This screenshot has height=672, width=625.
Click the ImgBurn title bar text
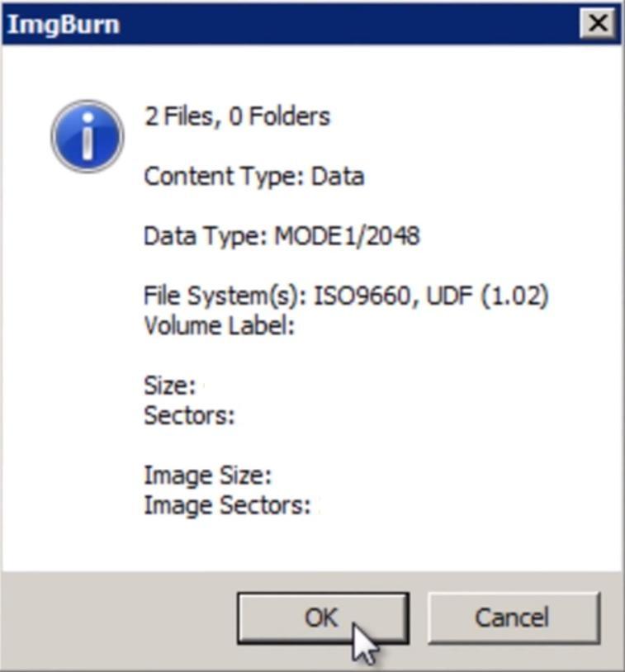[x=64, y=24]
